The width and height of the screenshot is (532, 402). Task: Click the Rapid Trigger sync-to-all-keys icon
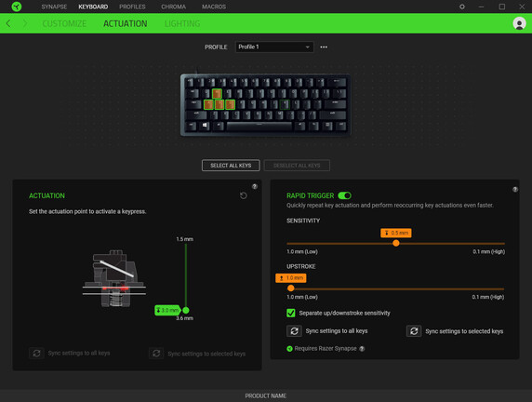294,331
